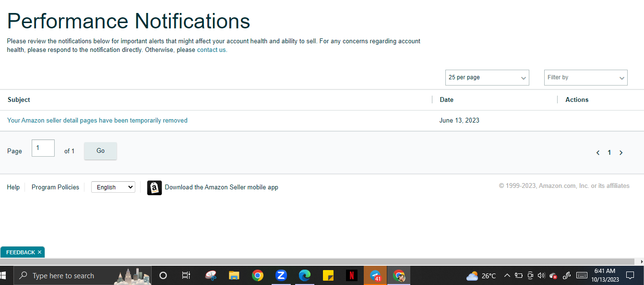Click the Amazon Seller app icon

click(x=155, y=187)
